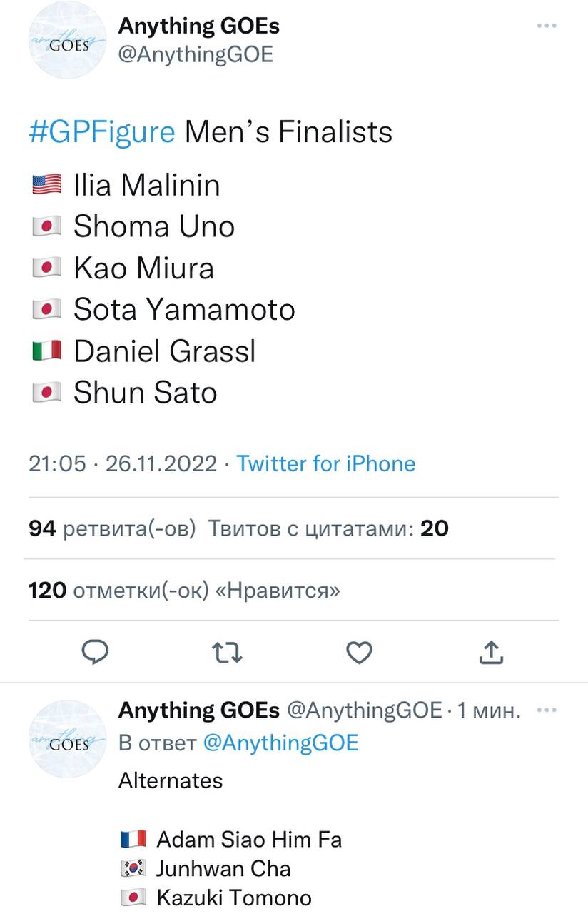Image resolution: width=588 pixels, height=914 pixels.
Task: Open the Twitter for iPhone source link
Action: [325, 463]
